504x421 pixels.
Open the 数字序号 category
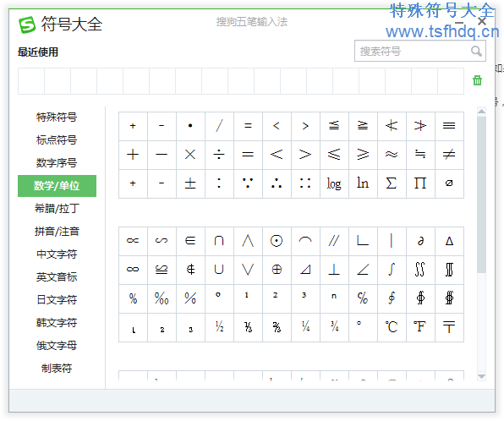click(57, 163)
